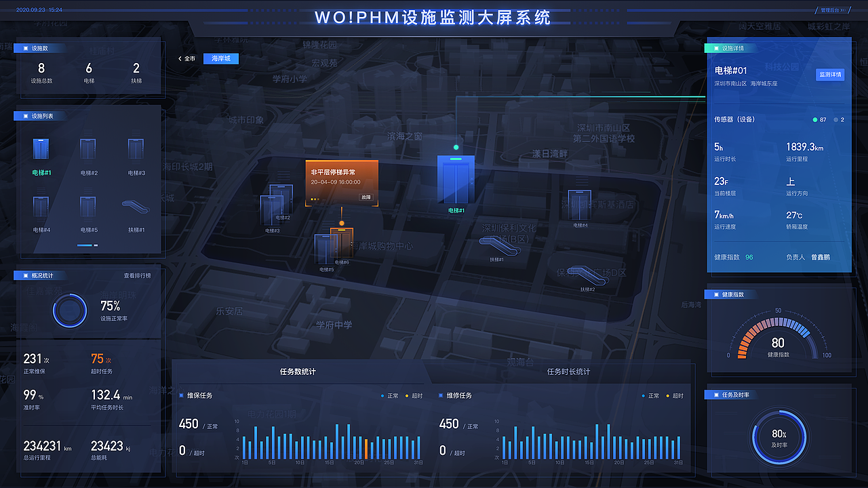The width and height of the screenshot is (868, 488).
Task: Select 电梯#5 in the facility list
Action: [x=89, y=214]
